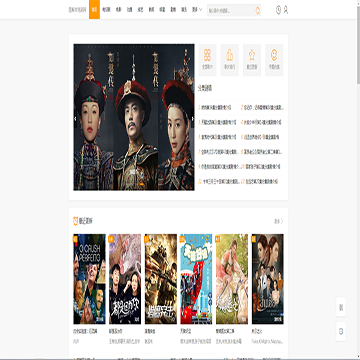Show next slide with right carousel arrow

pyautogui.click(x=193, y=118)
